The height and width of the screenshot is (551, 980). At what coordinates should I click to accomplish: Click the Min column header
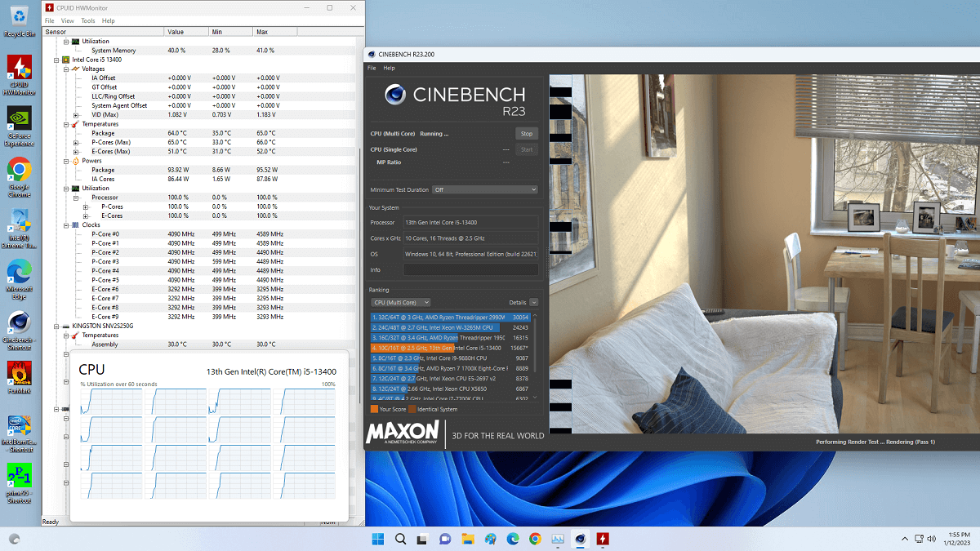click(x=230, y=32)
